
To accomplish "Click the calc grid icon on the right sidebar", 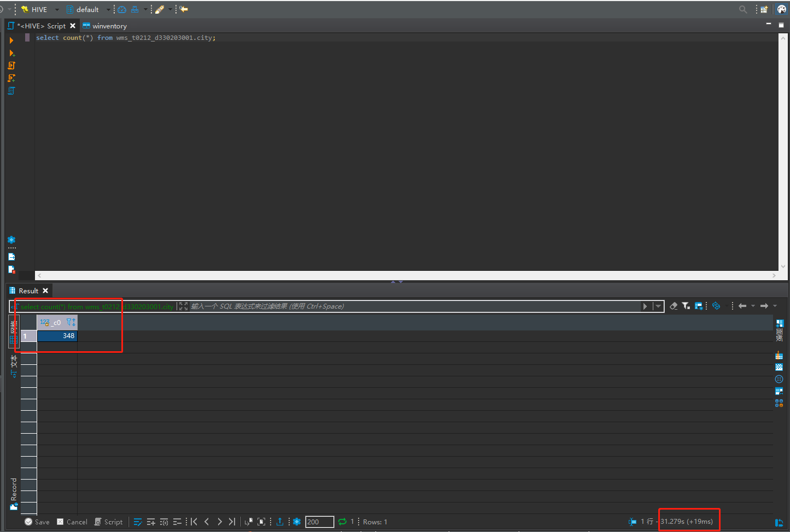I will [779, 356].
